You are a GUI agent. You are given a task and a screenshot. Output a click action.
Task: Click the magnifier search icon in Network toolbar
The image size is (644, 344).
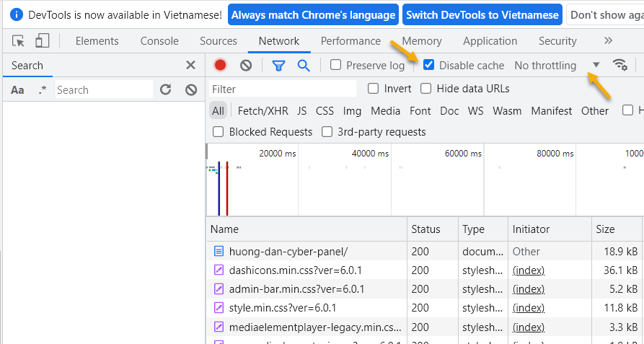pos(304,66)
